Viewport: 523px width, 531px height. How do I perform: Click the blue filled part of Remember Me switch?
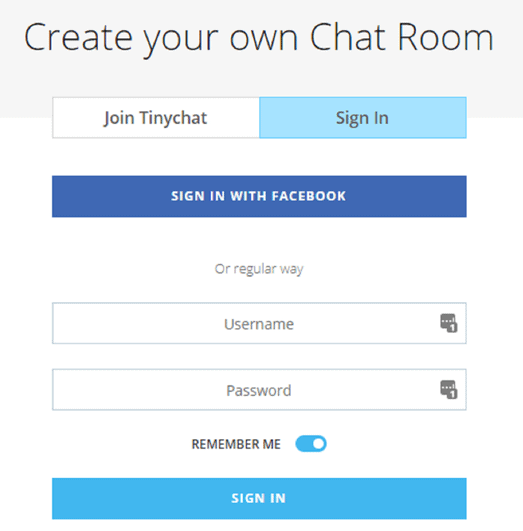click(x=303, y=444)
